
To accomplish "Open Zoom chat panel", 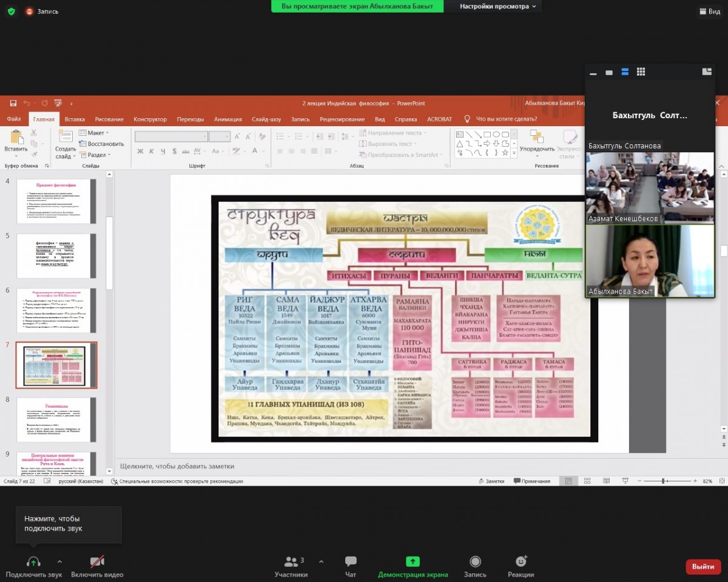I will [x=351, y=566].
